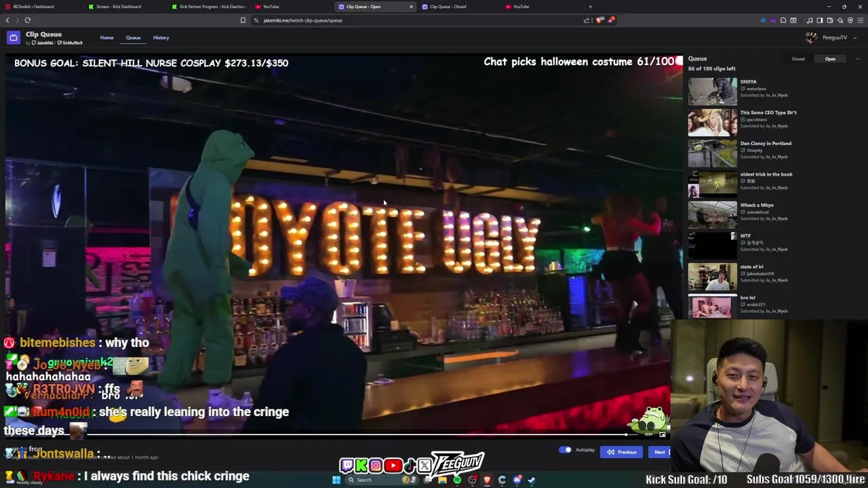The height and width of the screenshot is (488, 868).
Task: Open Dan Clancy in Portland clip thumbnail
Action: click(x=712, y=153)
